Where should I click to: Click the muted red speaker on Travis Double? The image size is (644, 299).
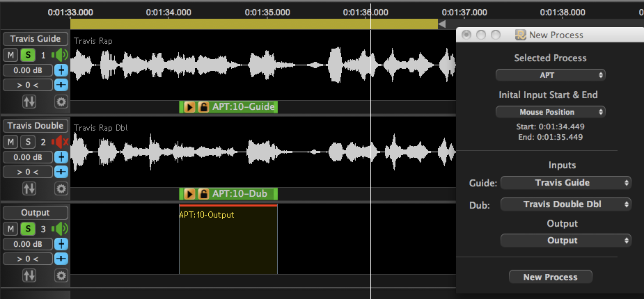tap(61, 142)
